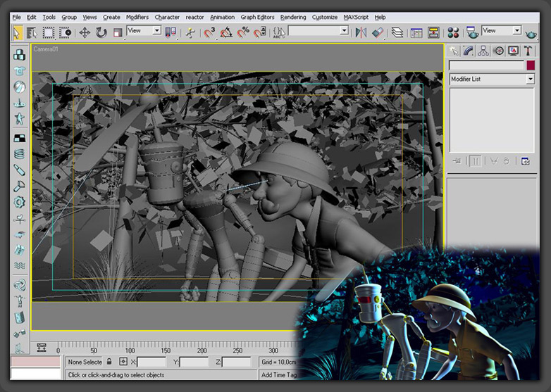
Task: Switch to the Hierarchy command panel
Action: coord(483,51)
